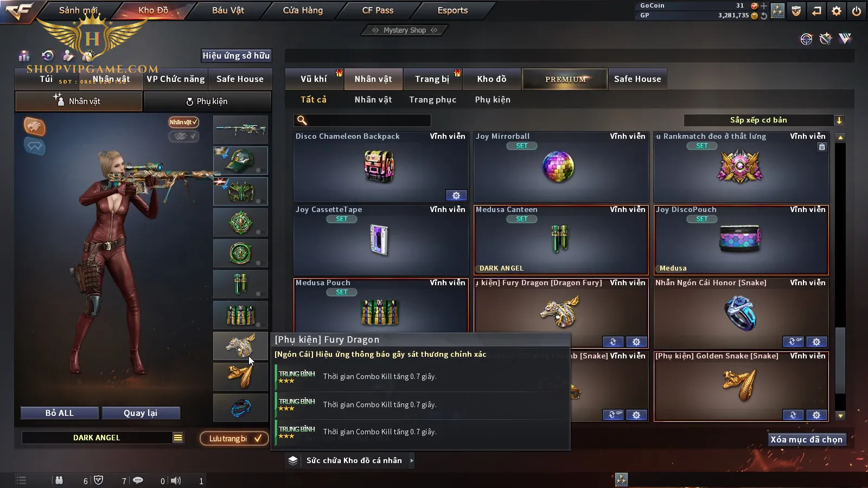Click the refresh icon beside GP balance
The image size is (868, 488).
point(764,16)
